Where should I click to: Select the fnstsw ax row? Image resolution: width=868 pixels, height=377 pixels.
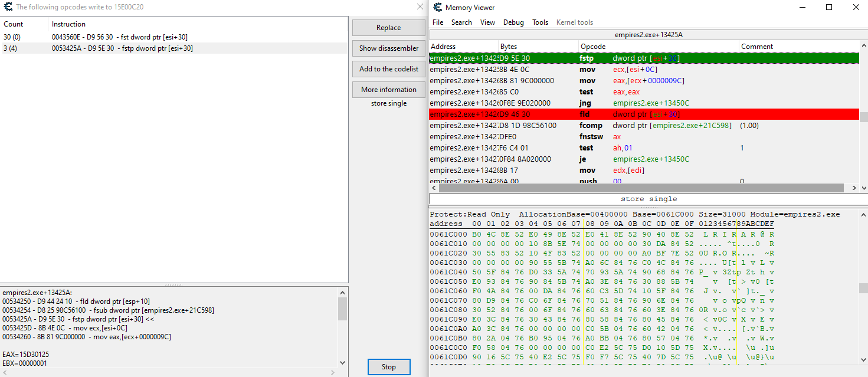644,137
